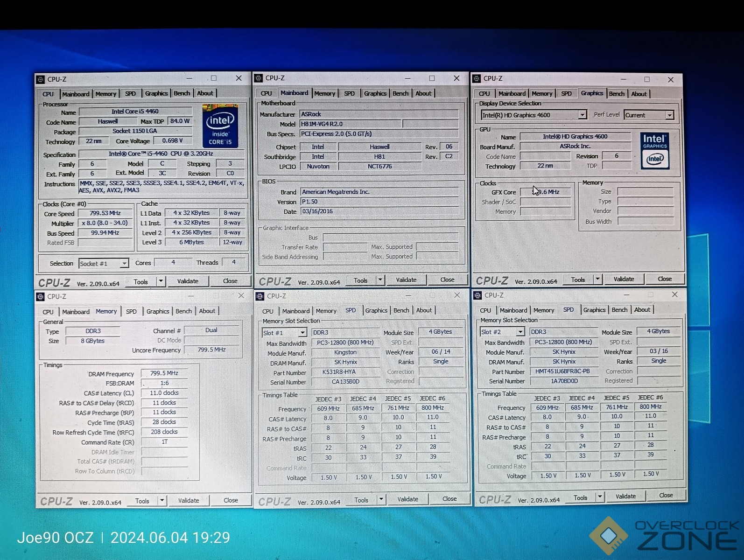Click CPU-Z app icon in Graphics window title
This screenshot has height=560, width=744.
click(477, 78)
